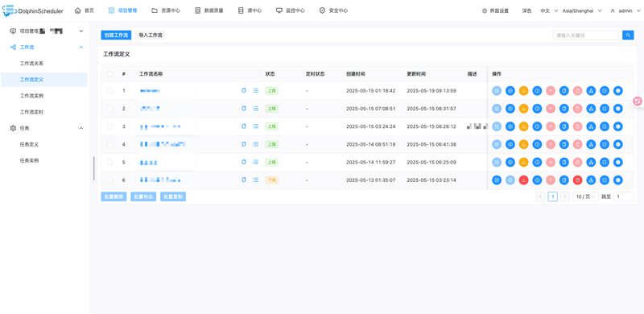The height and width of the screenshot is (314, 644).
Task: Click the DolphinScheduler logo
Action: (x=33, y=11)
